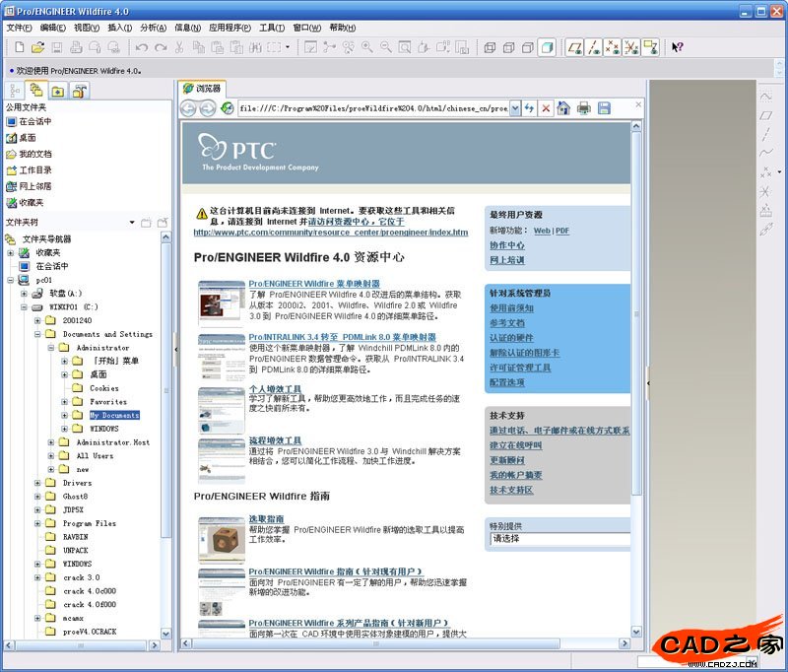
Task: Click the datum plane tool in right toolbar
Action: (765, 115)
